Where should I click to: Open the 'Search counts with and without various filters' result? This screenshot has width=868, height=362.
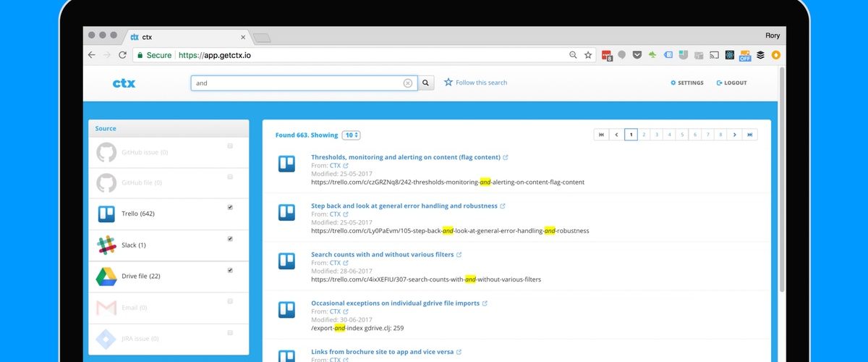[382, 255]
